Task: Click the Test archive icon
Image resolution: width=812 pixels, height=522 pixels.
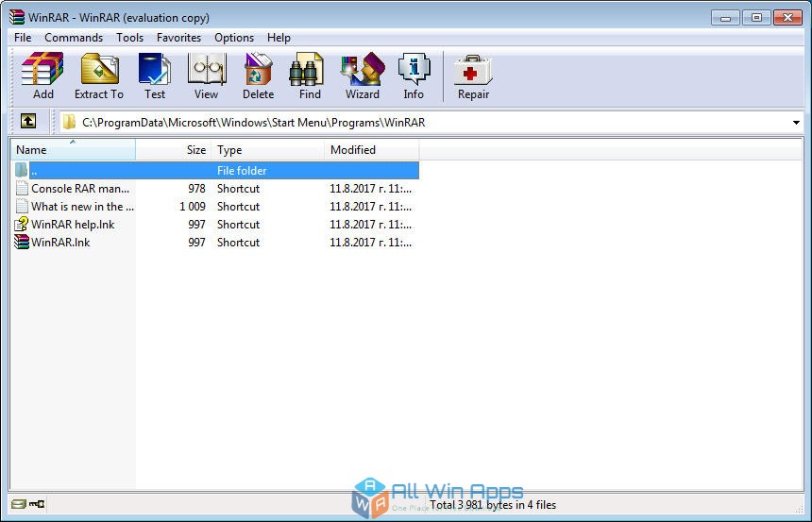Action: [154, 69]
